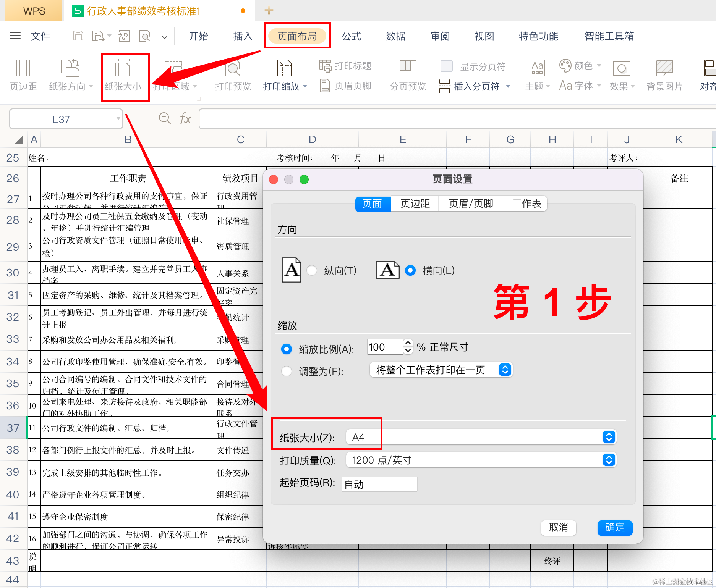Open the 背景图片 (background picture) tool
The height and width of the screenshot is (588, 716).
click(x=665, y=75)
